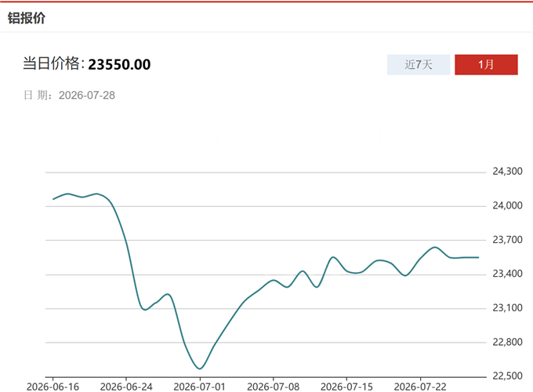Click the lowest trough of the price line

click(200, 368)
